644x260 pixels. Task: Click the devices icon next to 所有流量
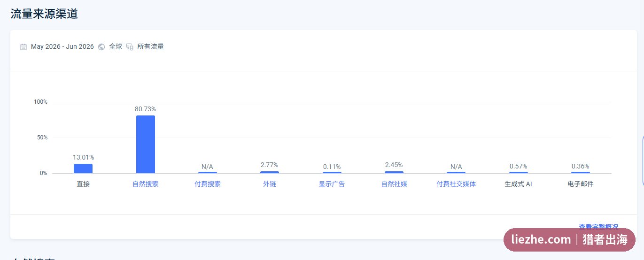pos(130,47)
